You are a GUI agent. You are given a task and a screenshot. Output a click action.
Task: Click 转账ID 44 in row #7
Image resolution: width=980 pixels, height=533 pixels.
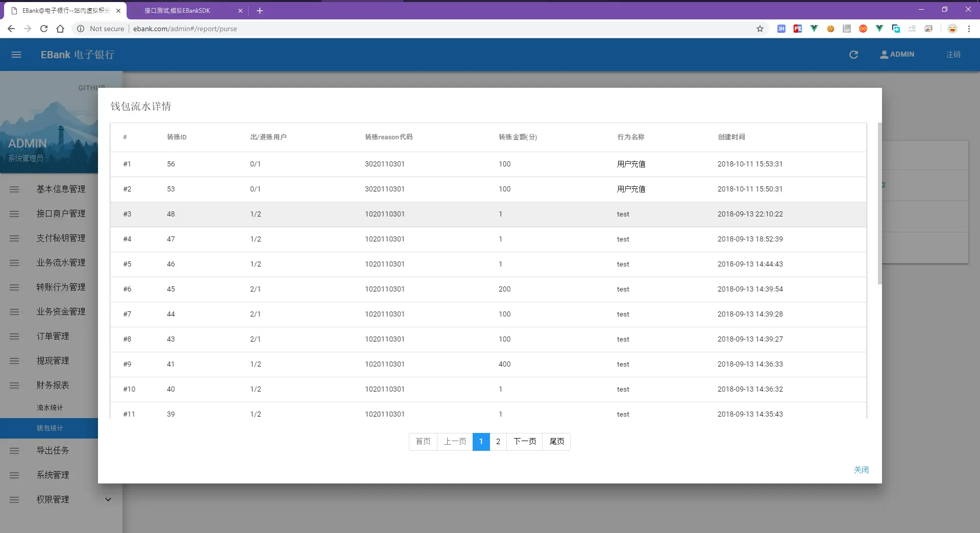click(170, 314)
